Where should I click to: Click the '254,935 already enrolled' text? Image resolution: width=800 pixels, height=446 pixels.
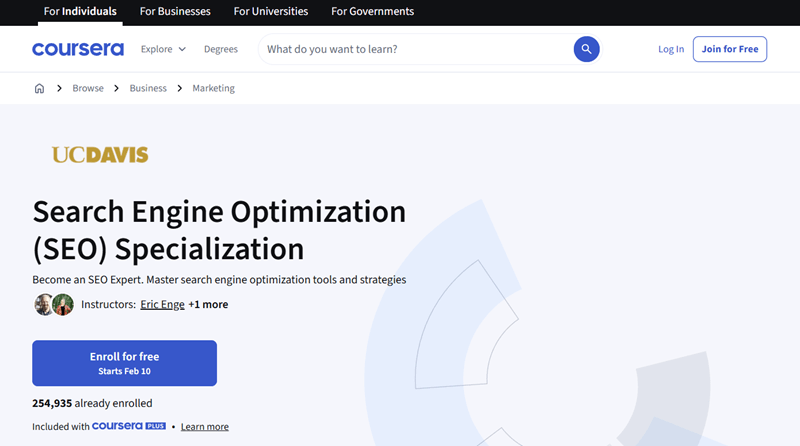pos(92,403)
